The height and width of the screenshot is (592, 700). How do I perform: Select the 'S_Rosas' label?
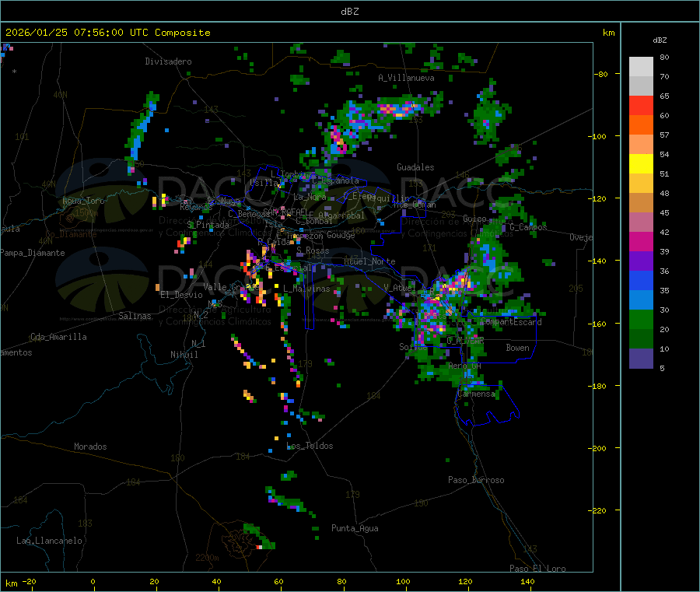point(313,250)
